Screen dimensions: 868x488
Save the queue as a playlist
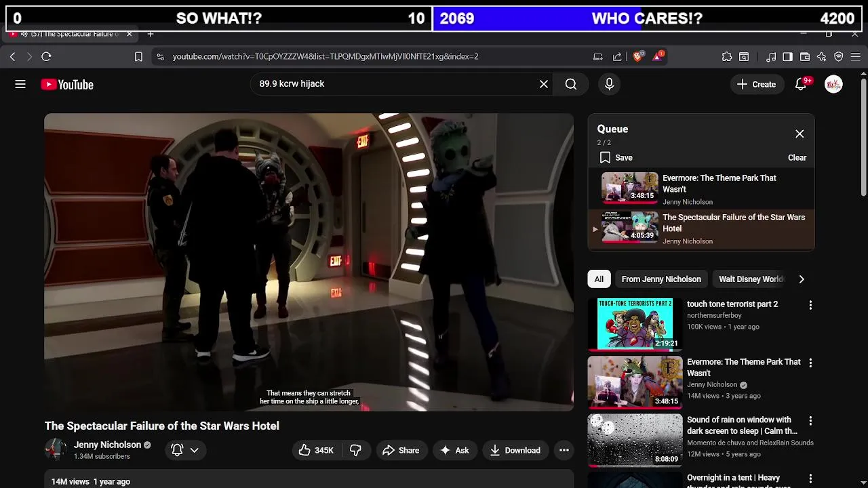616,157
